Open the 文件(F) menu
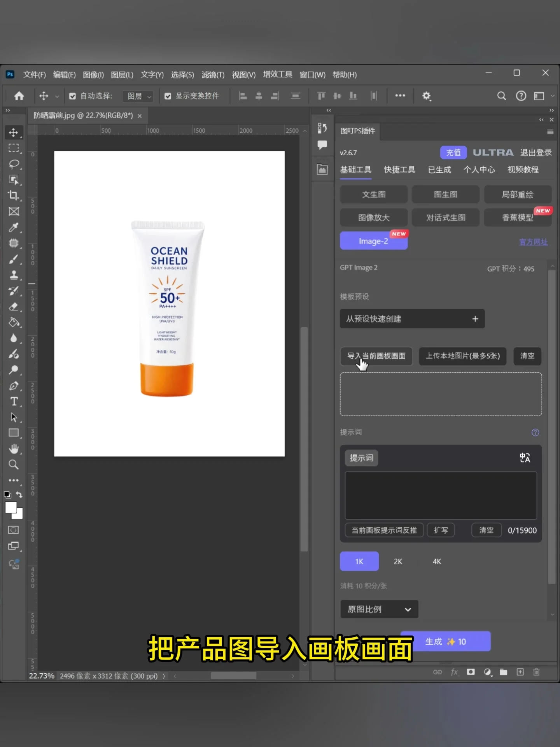 tap(34, 74)
